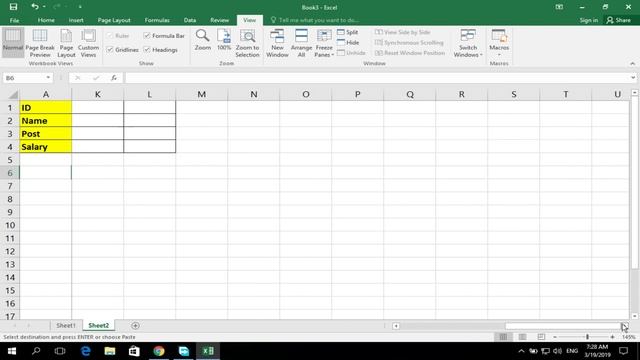The height and width of the screenshot is (360, 640).
Task: Open the Name Box dropdown
Action: pyautogui.click(x=48, y=78)
